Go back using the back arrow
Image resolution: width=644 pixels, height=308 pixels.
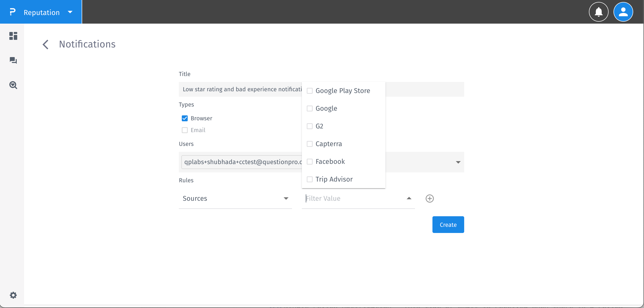click(46, 44)
